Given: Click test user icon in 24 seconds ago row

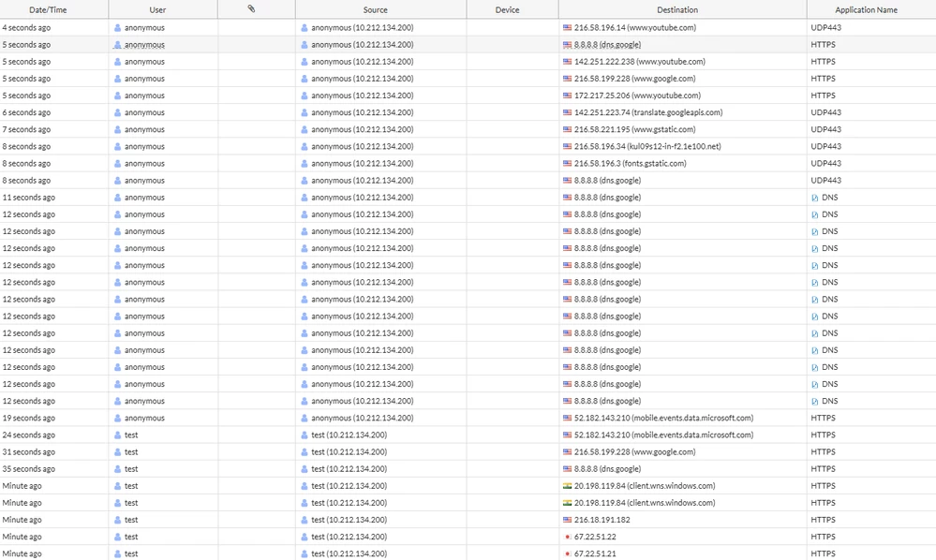Looking at the screenshot, I should pyautogui.click(x=118, y=435).
